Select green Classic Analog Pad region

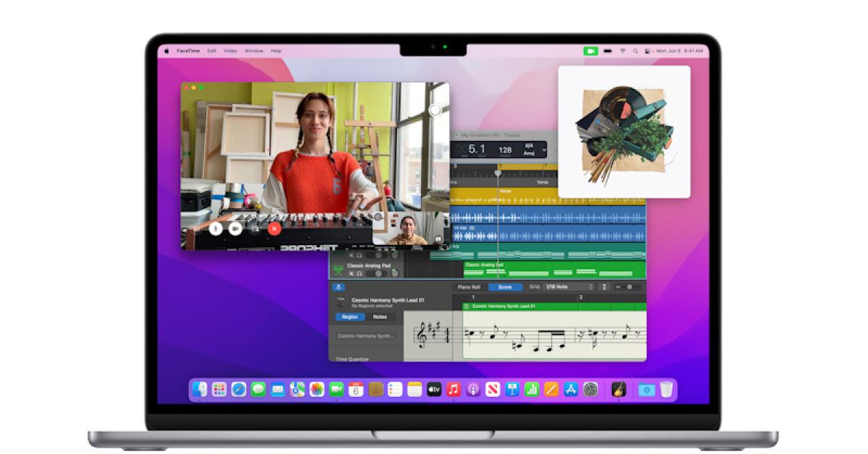(x=554, y=270)
